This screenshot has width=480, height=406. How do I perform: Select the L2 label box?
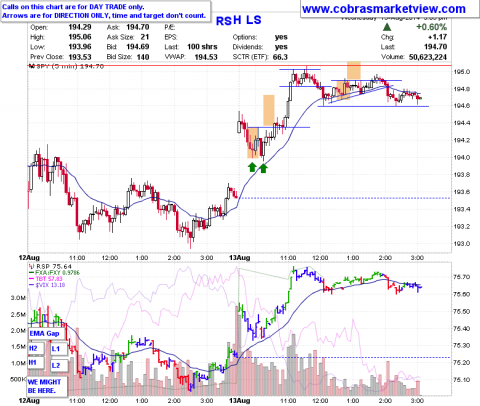[x=59, y=366]
